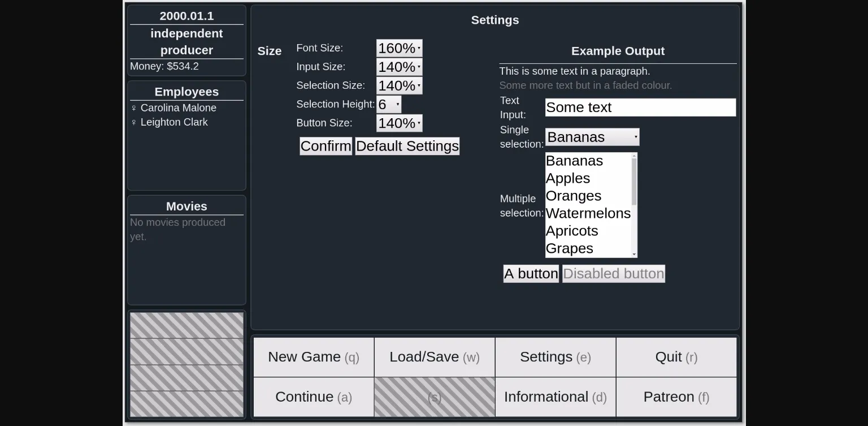Restore Default Settings
This screenshot has width=868, height=426.
[x=407, y=146]
